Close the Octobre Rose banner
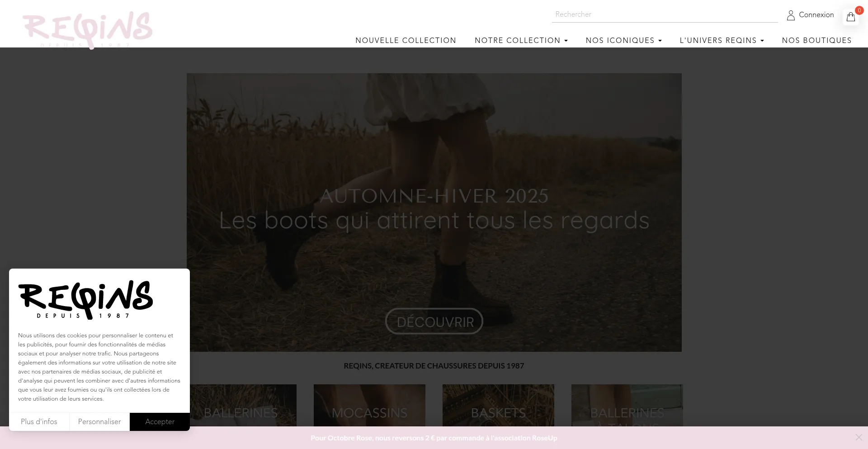This screenshot has width=868, height=449. point(859,437)
